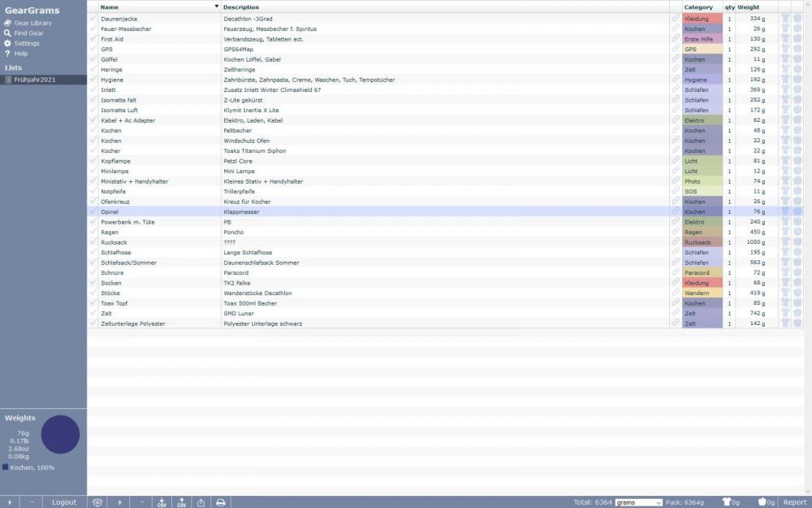
Task: Mark Daunenjacke as worn with shirt icon
Action: (x=785, y=18)
